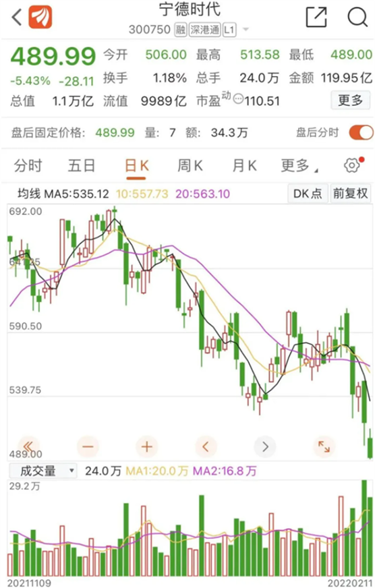
Task: Toggle the 盘后分时 switch off
Action: (361, 132)
